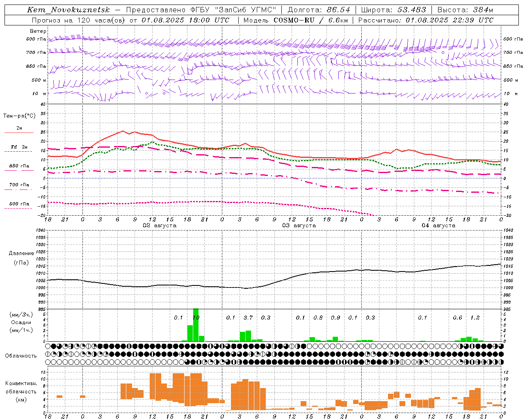
Task: Select the text Предоставлено ФГБУ "ЗапСиб УГМС"
Action: [x=201, y=10]
